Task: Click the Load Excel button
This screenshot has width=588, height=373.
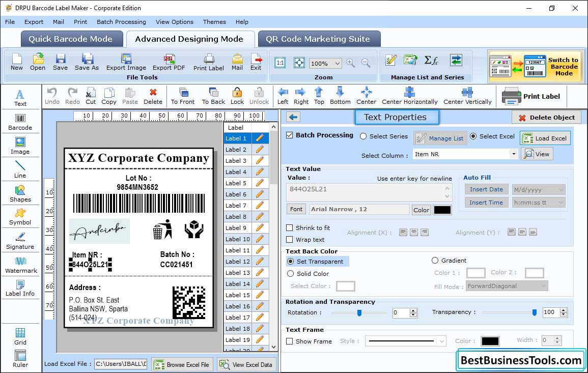Action: [x=545, y=138]
